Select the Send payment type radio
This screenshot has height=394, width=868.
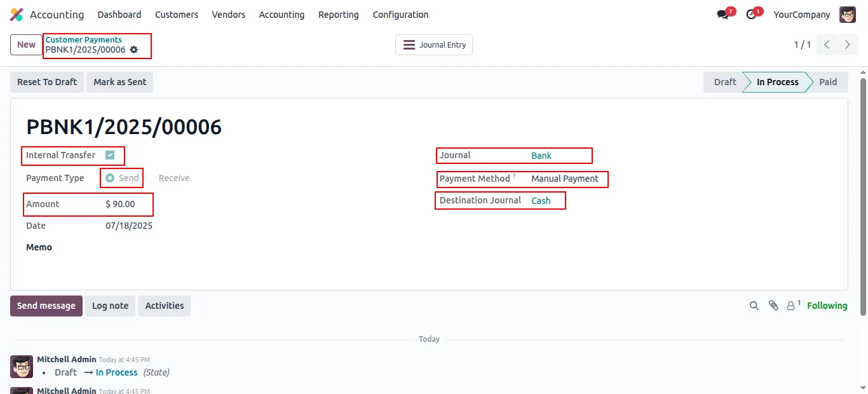click(110, 178)
